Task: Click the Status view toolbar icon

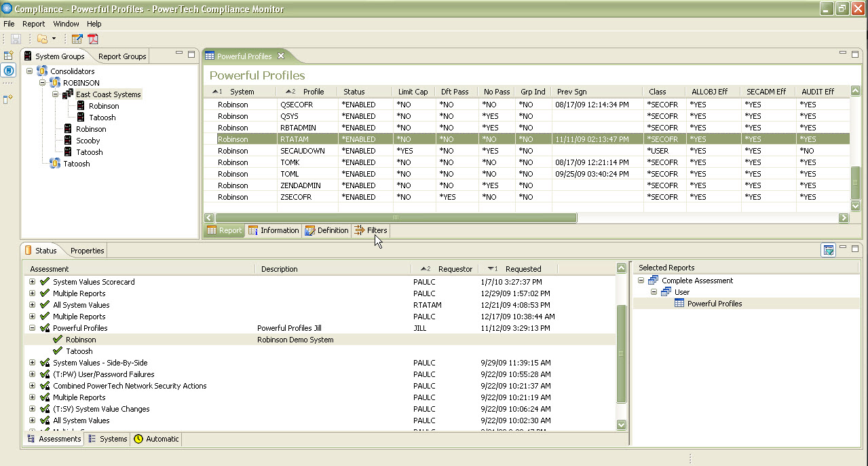Action: coord(828,250)
